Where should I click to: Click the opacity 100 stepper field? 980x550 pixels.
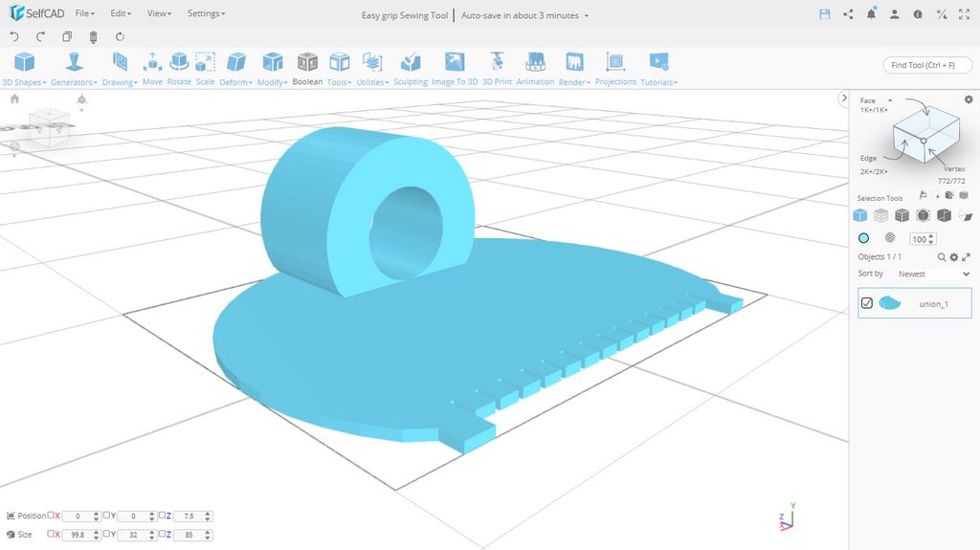pyautogui.click(x=923, y=239)
